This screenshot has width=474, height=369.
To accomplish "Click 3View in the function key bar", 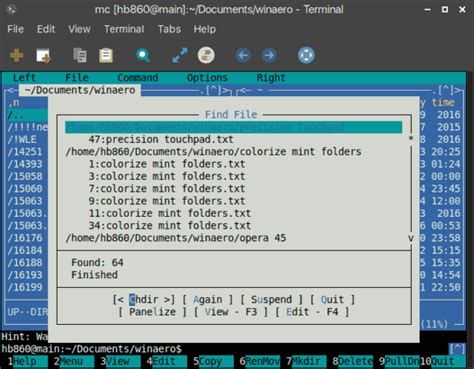I will (120, 361).
